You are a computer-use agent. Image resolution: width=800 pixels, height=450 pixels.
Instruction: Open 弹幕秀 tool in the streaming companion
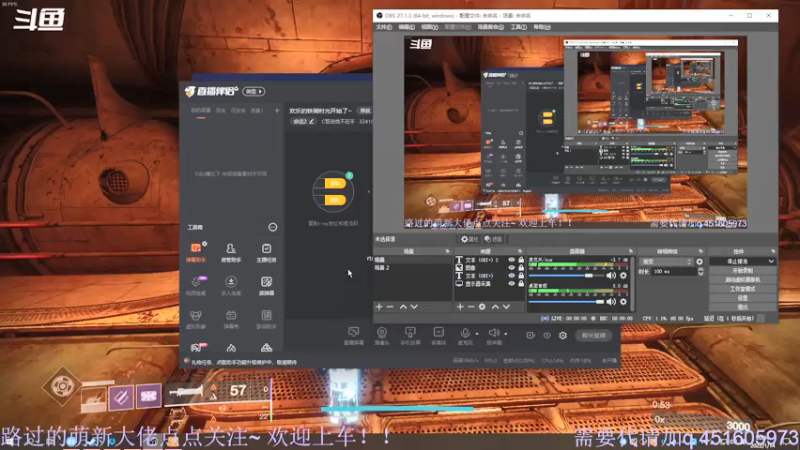click(231, 319)
